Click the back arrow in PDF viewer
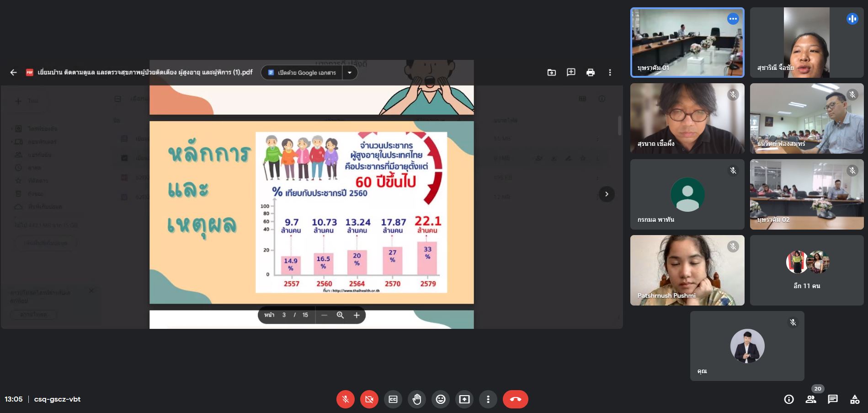The image size is (868, 413). (13, 72)
